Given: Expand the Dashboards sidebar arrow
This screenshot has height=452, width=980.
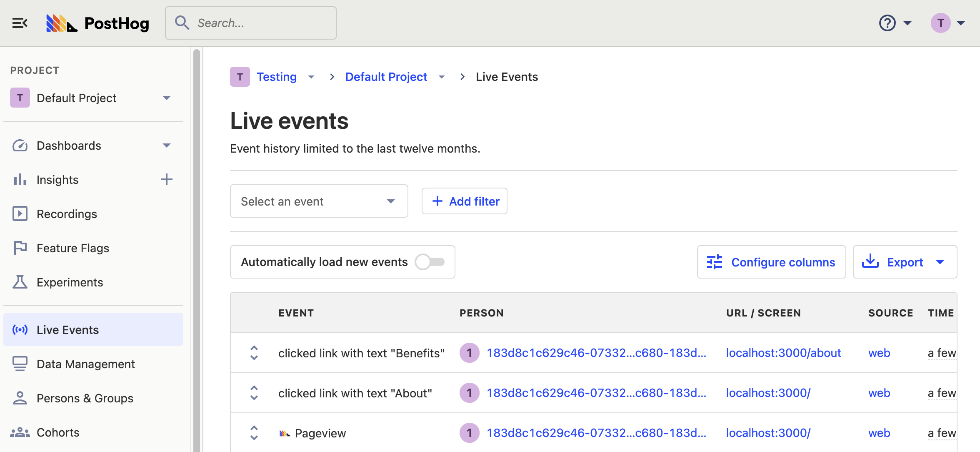Looking at the screenshot, I should pyautogui.click(x=167, y=146).
